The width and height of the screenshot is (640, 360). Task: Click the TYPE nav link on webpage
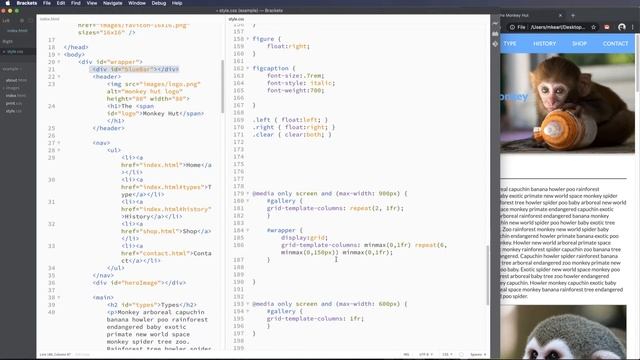point(509,43)
